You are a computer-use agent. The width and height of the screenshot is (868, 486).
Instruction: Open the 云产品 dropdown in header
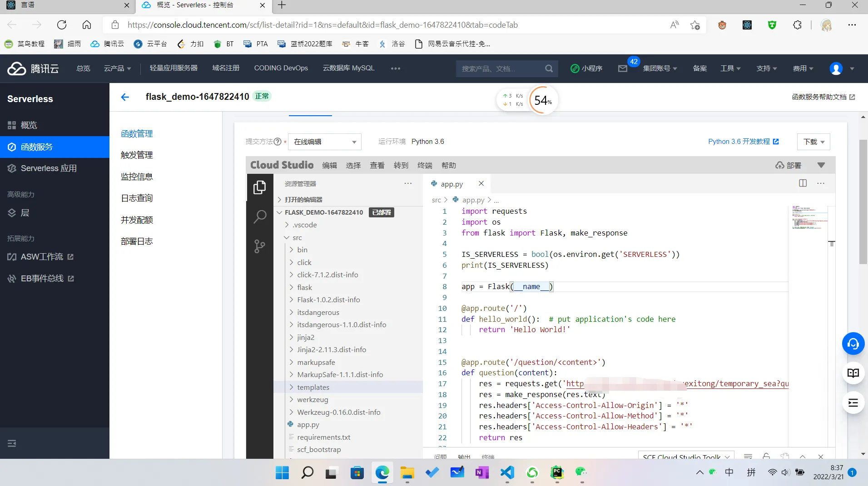click(117, 69)
